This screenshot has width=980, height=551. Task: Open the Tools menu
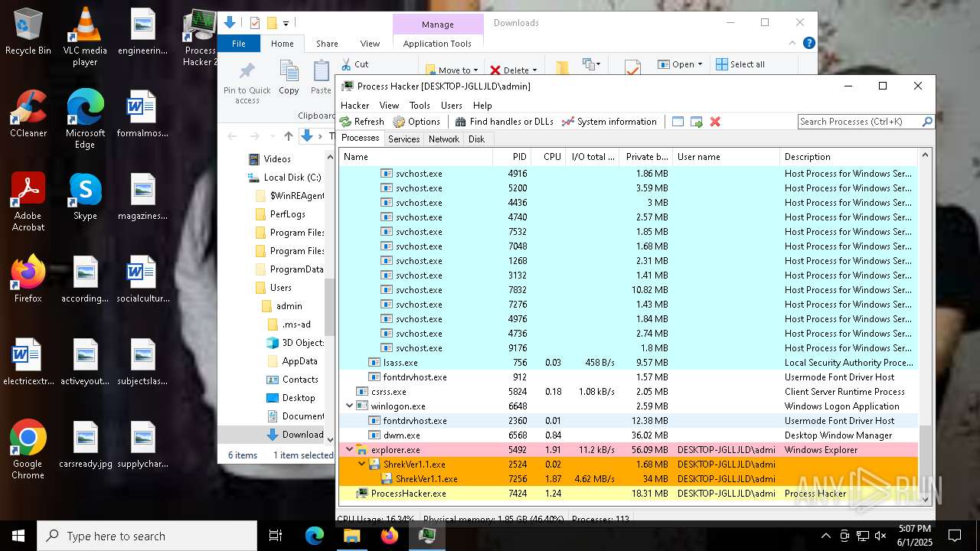pyautogui.click(x=420, y=106)
